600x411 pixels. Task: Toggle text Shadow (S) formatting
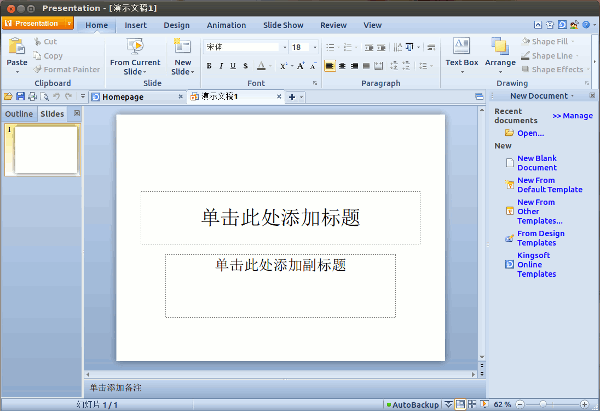(x=245, y=66)
